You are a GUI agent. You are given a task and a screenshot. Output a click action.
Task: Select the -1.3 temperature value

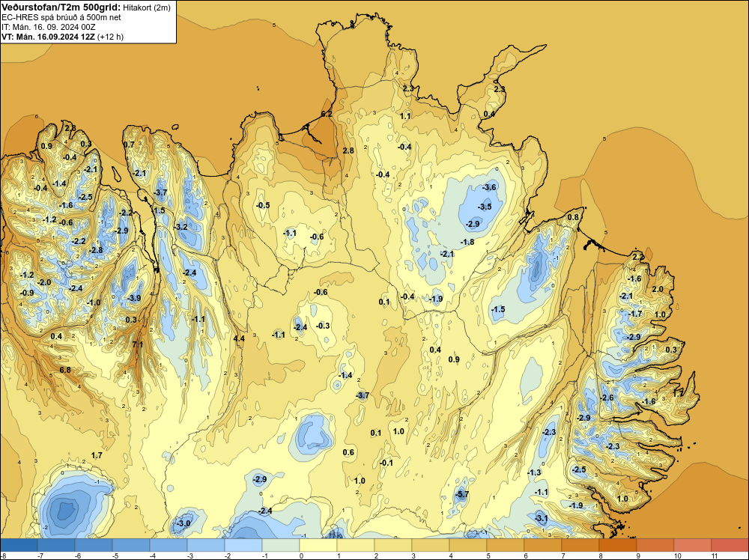point(534,472)
